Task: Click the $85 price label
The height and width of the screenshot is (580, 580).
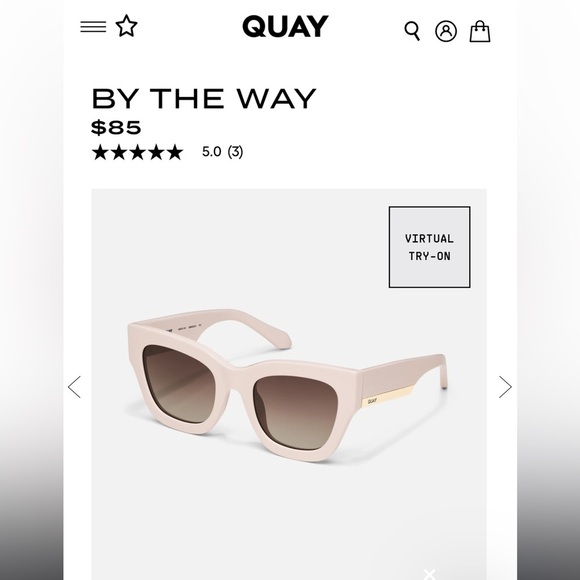Action: click(x=116, y=127)
